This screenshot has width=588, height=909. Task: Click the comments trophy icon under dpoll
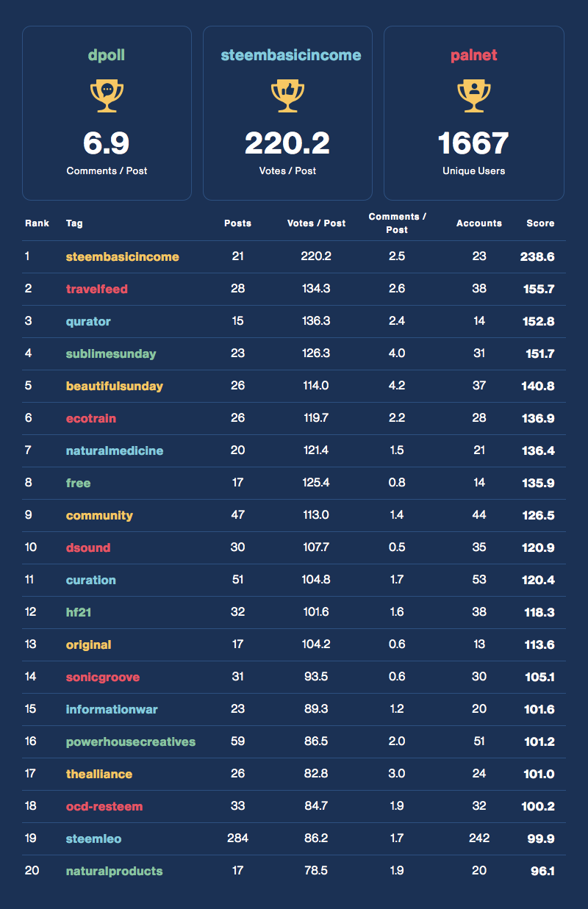click(107, 96)
